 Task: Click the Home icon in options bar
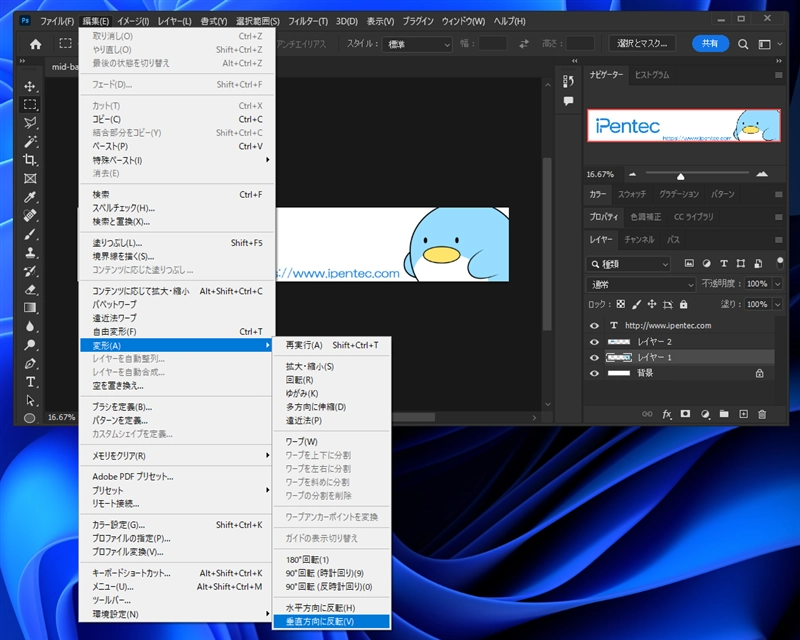coord(36,44)
